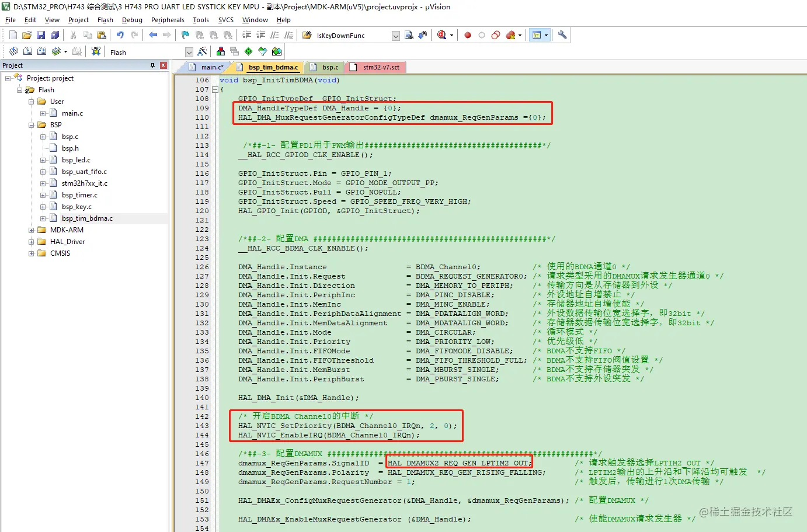Select stm32h7xx_it.c in the project tree
The width and height of the screenshot is (807, 532).
click(84, 183)
